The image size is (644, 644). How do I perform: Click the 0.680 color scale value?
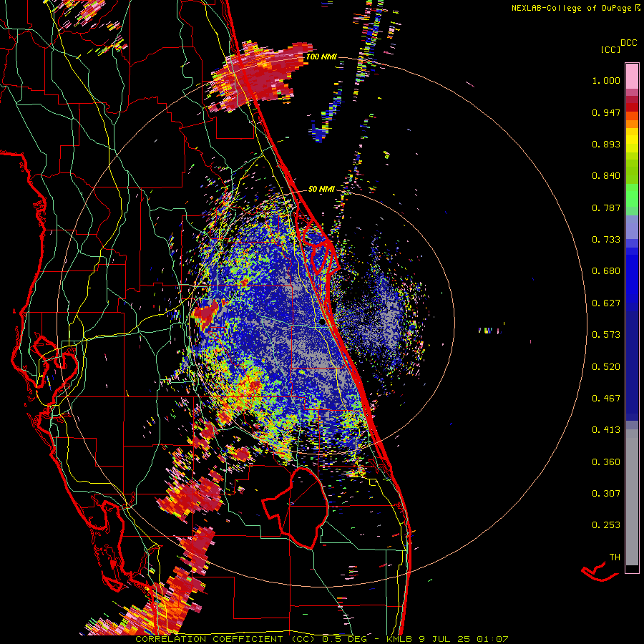606,271
